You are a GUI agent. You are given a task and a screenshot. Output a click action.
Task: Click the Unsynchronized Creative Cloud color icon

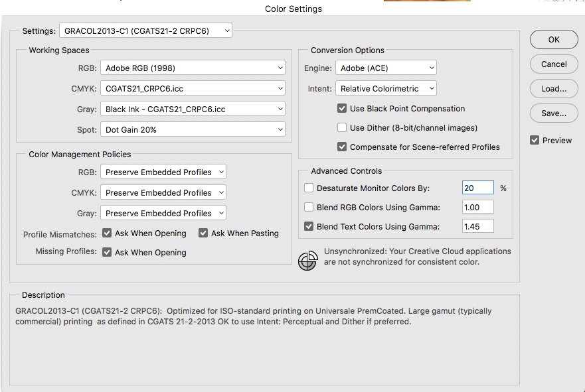point(307,261)
